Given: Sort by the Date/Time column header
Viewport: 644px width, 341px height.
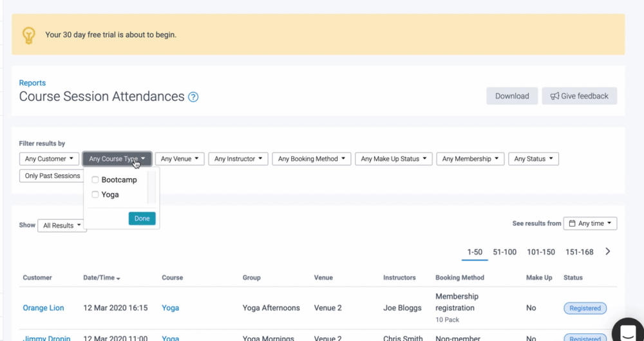Looking at the screenshot, I should [101, 278].
